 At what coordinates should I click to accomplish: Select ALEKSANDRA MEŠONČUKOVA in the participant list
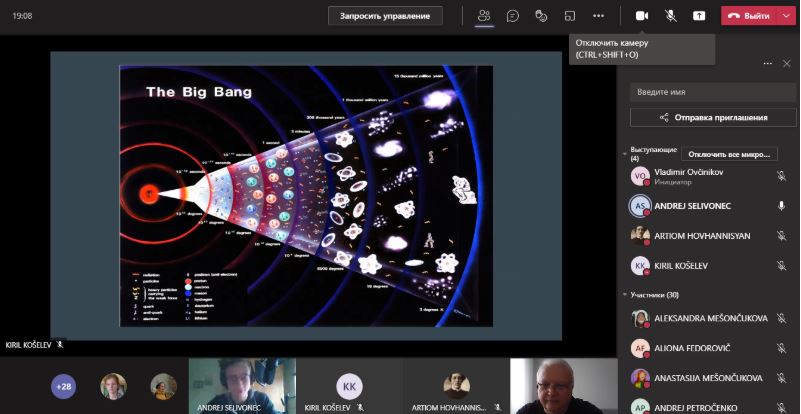coord(710,318)
